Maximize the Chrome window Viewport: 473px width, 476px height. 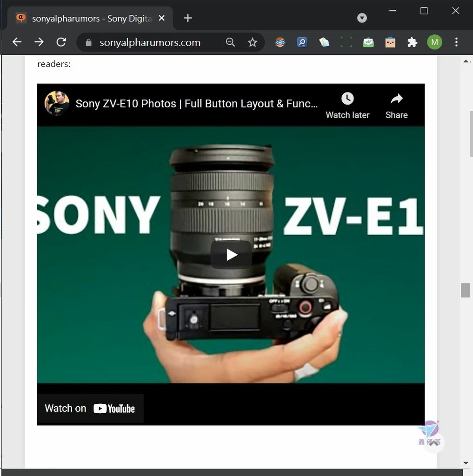coord(424,11)
